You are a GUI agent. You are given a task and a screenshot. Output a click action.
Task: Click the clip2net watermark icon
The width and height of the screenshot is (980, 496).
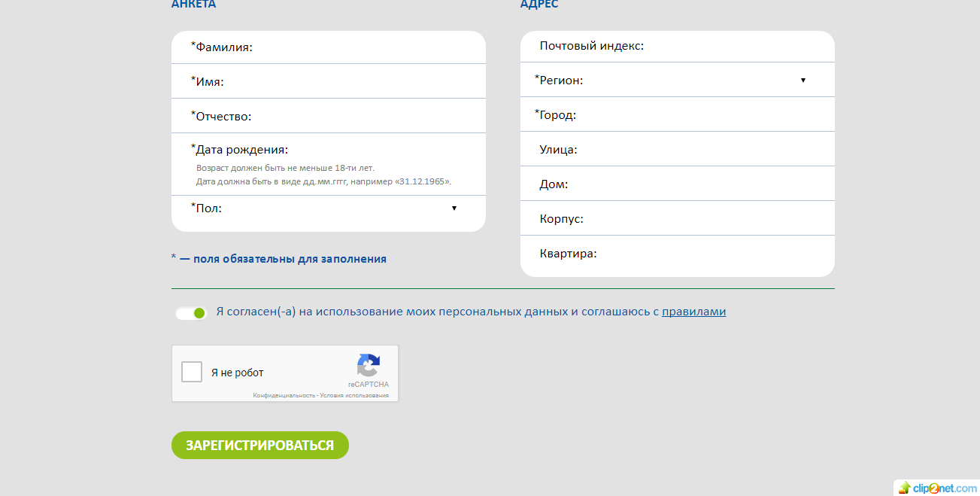(x=905, y=488)
